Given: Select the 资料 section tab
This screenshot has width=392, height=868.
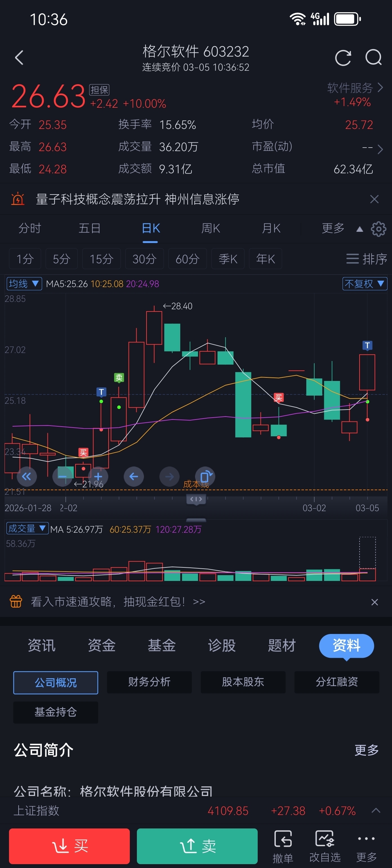Looking at the screenshot, I should click(x=347, y=646).
